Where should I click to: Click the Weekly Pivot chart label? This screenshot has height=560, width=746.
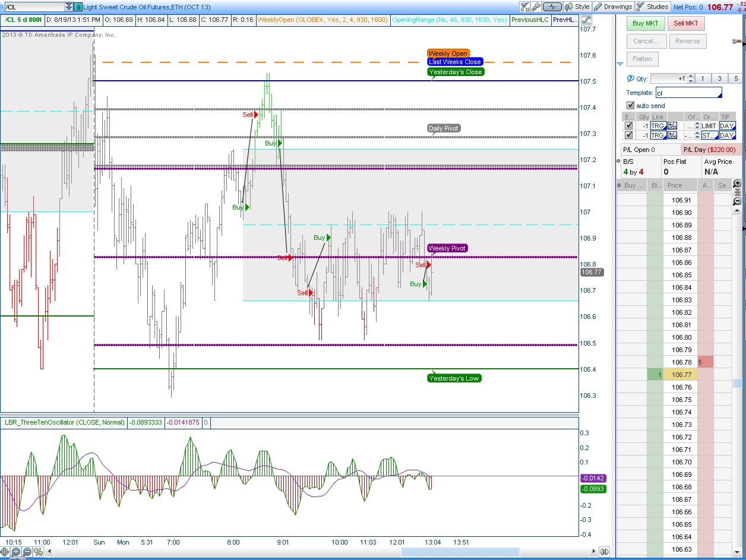(x=447, y=248)
